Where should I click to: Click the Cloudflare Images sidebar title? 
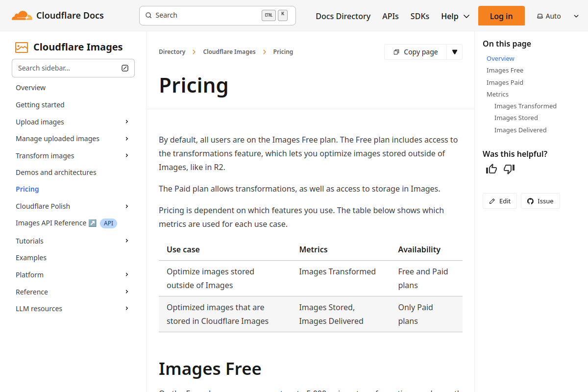click(78, 47)
